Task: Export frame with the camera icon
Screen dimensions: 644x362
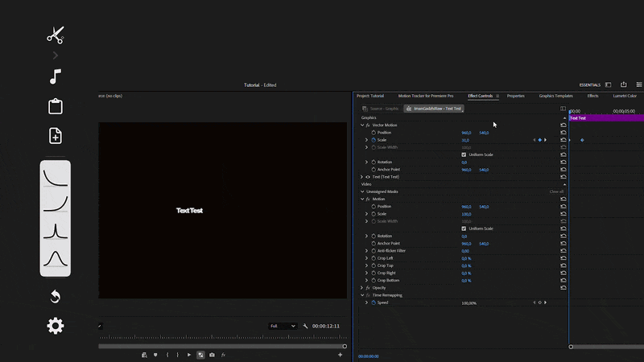Action: pyautogui.click(x=212, y=355)
